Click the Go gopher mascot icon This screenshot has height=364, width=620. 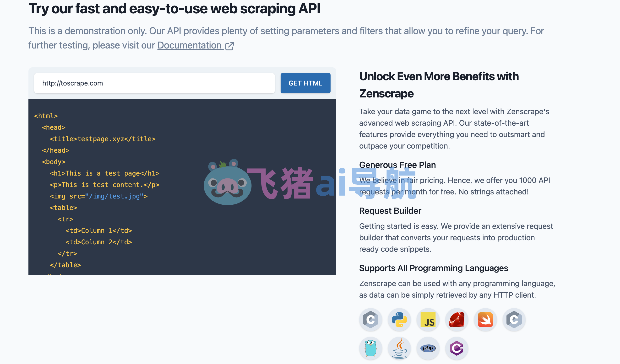(x=370, y=348)
